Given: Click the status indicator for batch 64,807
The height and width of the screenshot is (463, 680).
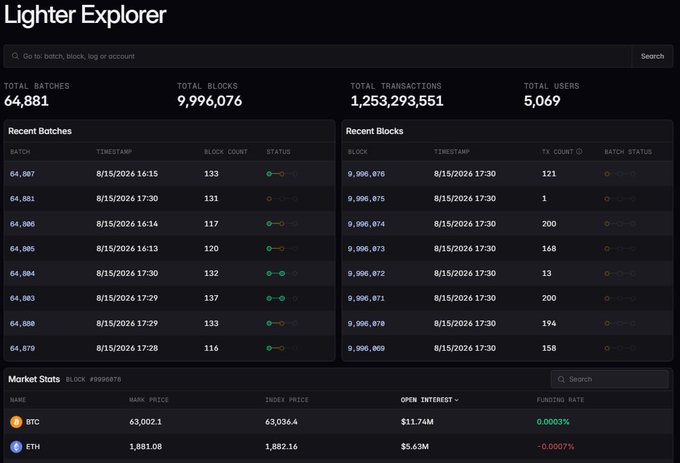Looking at the screenshot, I should click(281, 174).
